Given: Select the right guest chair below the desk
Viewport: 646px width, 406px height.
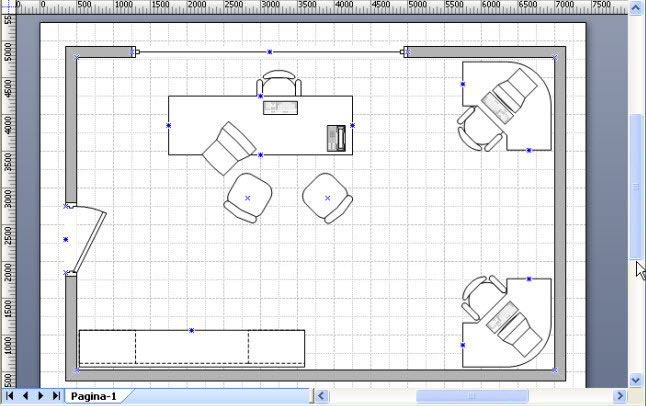Looking at the screenshot, I should coord(327,198).
